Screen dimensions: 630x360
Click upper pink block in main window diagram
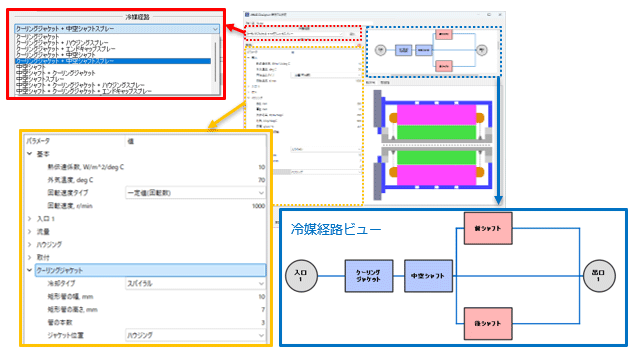tap(444, 34)
